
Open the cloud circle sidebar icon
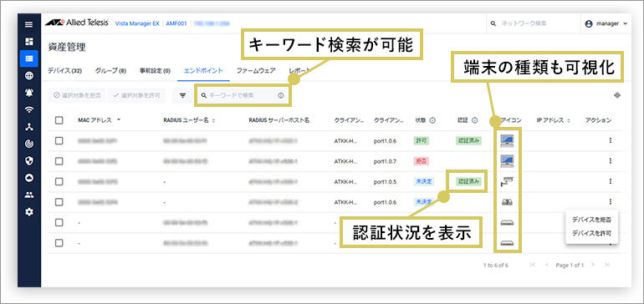29,178
